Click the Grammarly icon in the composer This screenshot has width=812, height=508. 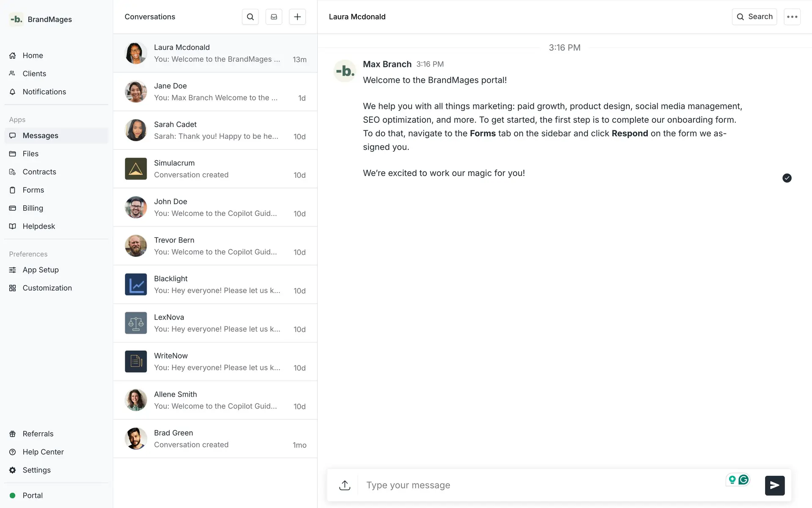744,479
